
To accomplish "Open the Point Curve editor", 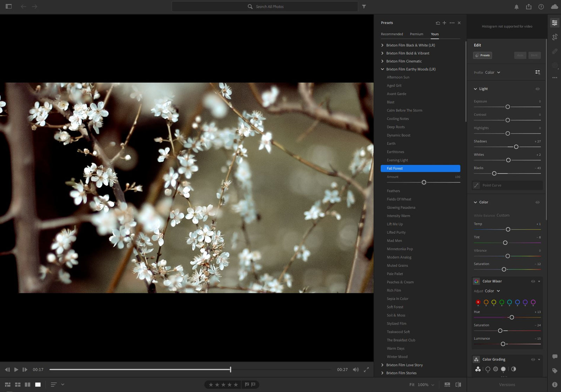I will tap(506, 185).
